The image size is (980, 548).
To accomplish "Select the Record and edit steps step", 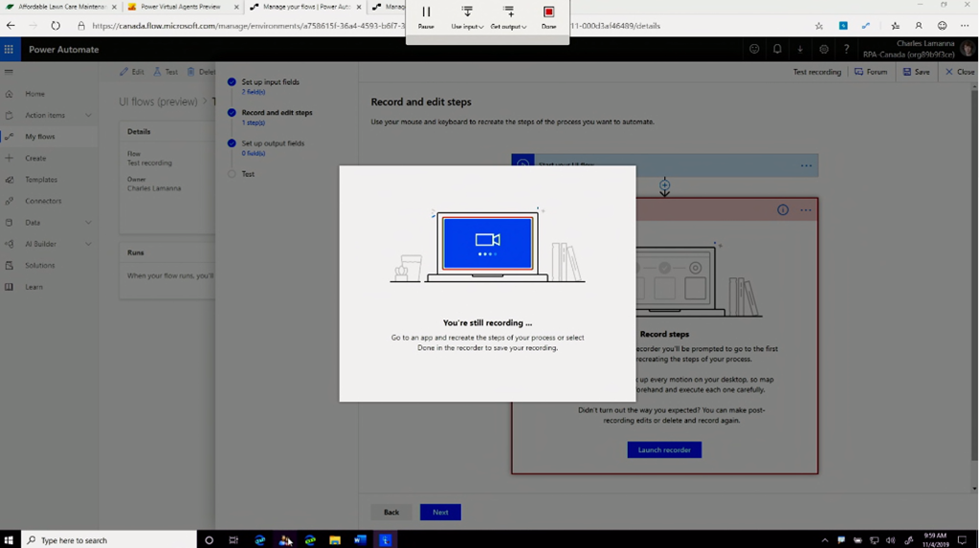I will click(x=276, y=113).
